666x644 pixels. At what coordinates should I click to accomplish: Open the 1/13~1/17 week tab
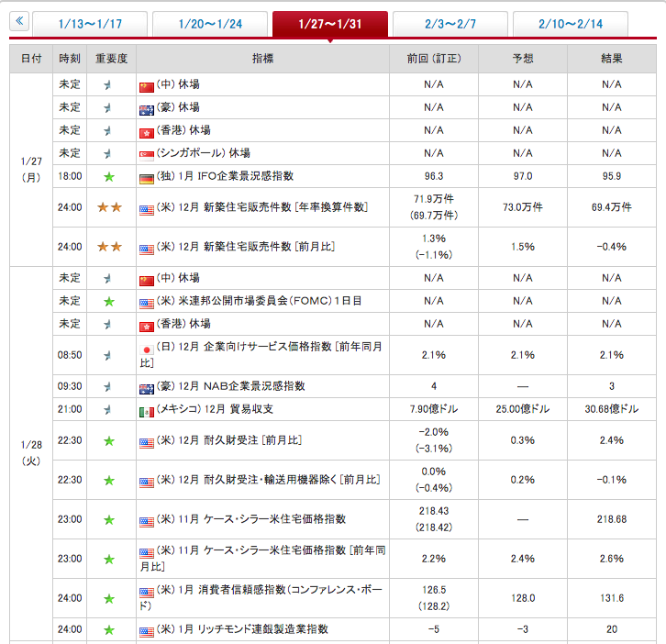(90, 24)
